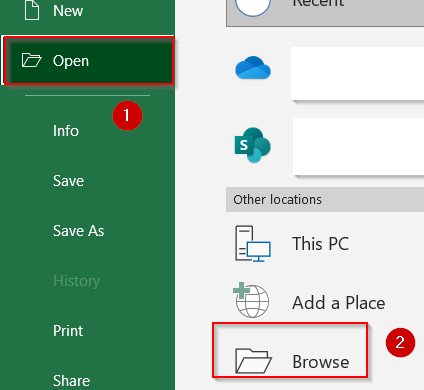Click the This PC computer icon

(253, 244)
